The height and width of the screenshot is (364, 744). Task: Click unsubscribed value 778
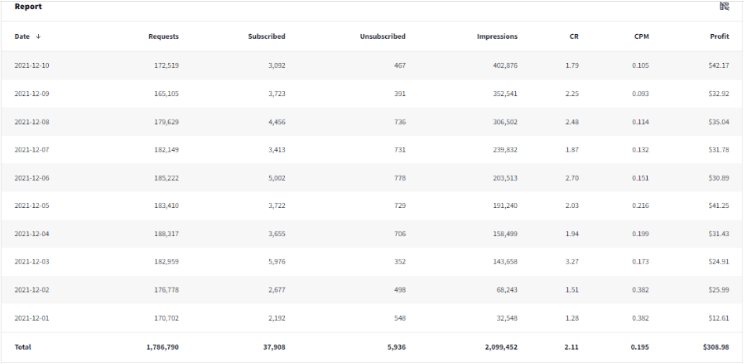click(x=400, y=178)
